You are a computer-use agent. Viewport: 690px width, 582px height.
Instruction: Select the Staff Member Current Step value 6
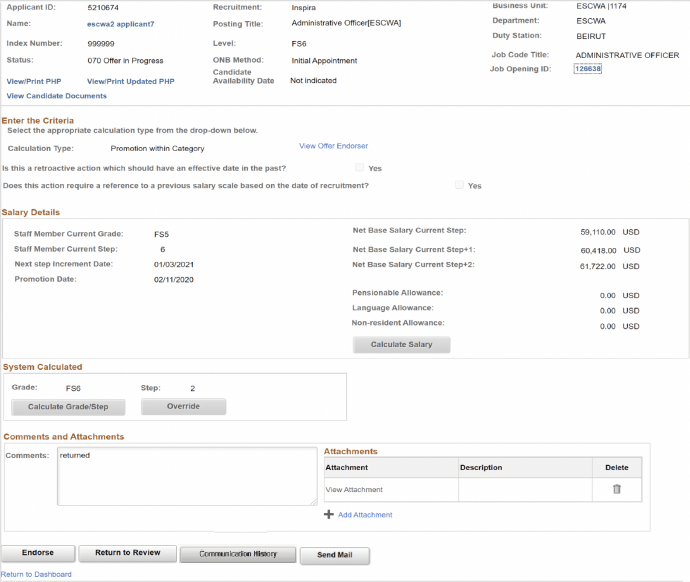(162, 249)
